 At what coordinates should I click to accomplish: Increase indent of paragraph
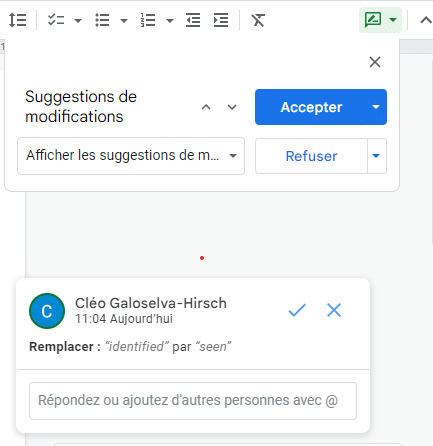[x=221, y=20]
